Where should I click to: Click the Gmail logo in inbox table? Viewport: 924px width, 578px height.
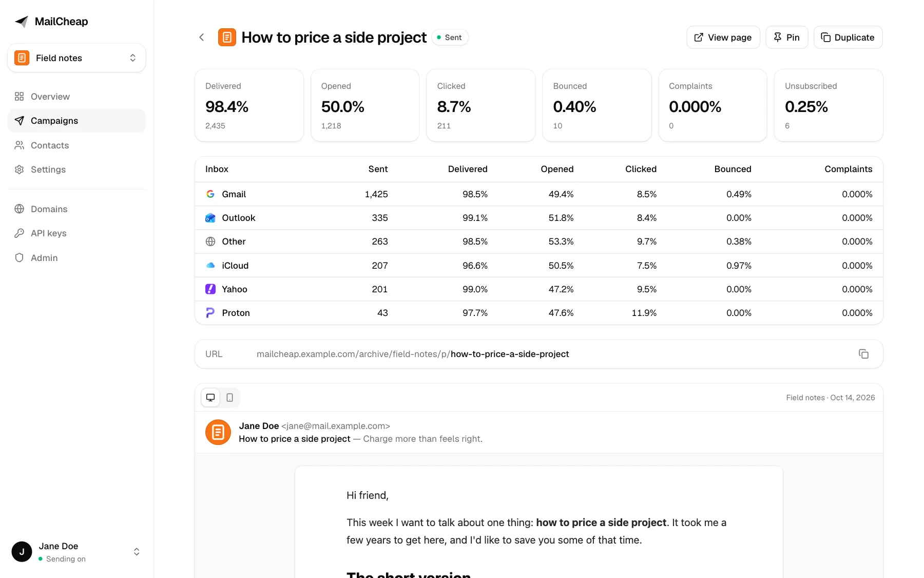(210, 194)
